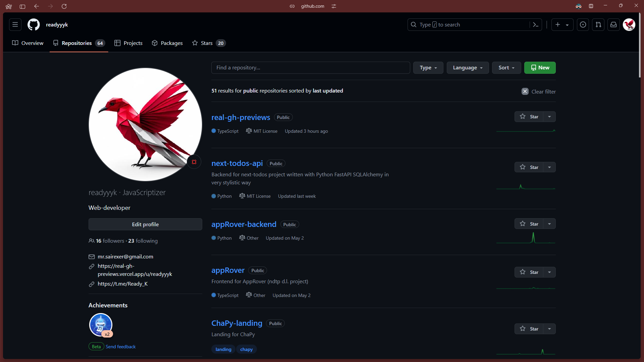The height and width of the screenshot is (362, 644).
Task: Open the ChaPy-landing repository link
Action: [x=237, y=323]
